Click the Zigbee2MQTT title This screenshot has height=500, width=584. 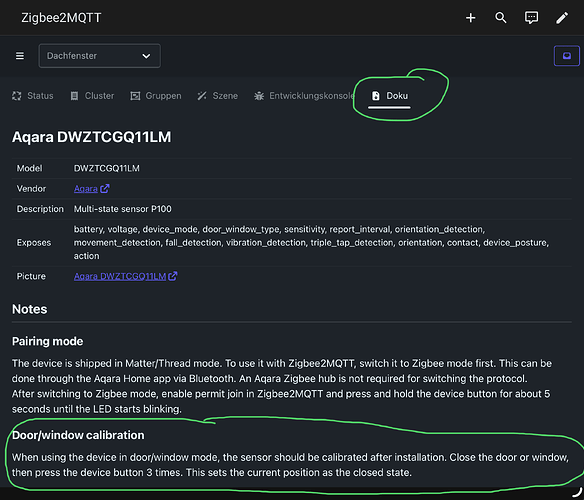click(x=61, y=18)
